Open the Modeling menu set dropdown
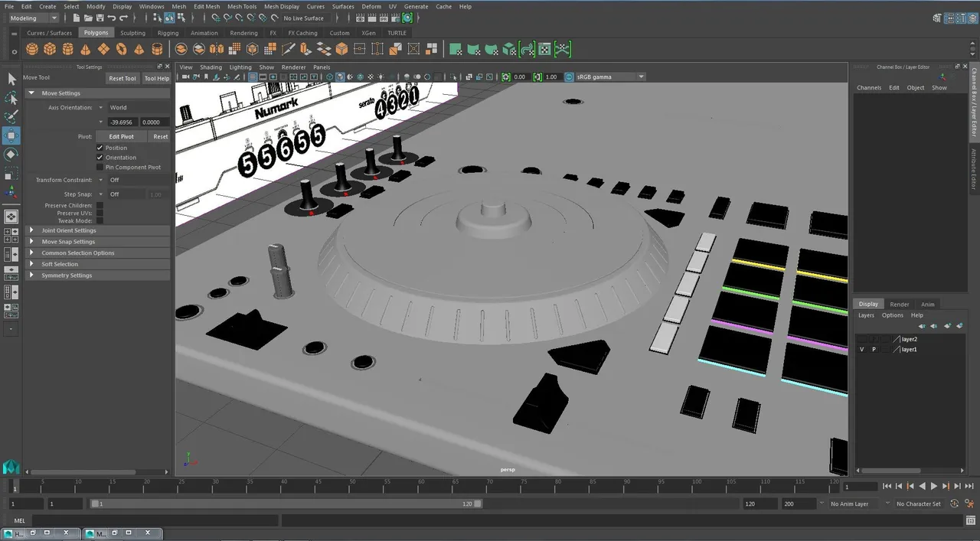Image resolution: width=980 pixels, height=541 pixels. (x=33, y=18)
